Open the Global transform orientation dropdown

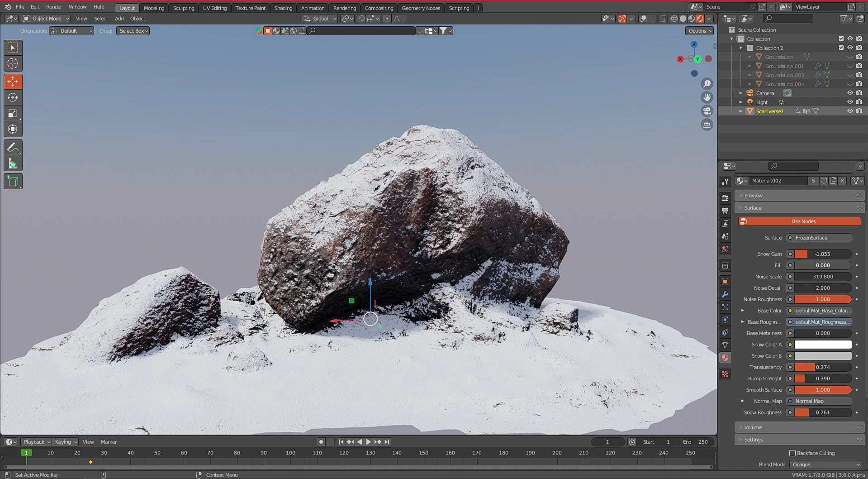coord(320,19)
